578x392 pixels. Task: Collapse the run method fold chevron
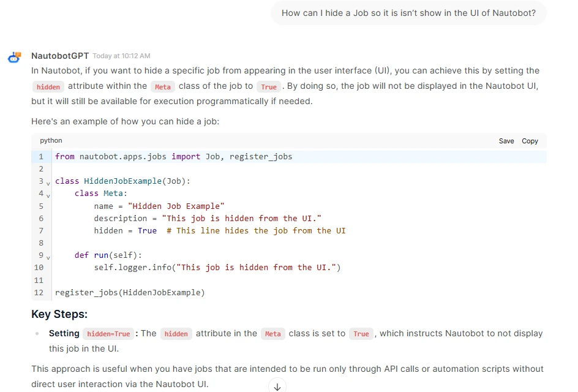point(48,257)
